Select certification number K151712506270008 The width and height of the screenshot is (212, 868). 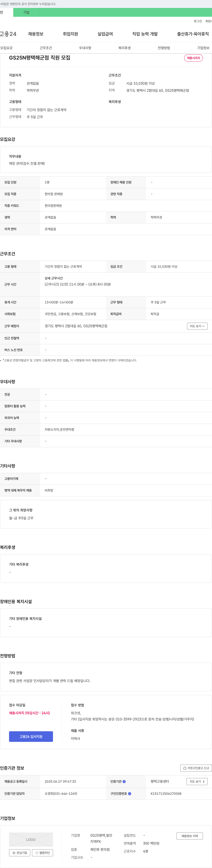[166, 793]
